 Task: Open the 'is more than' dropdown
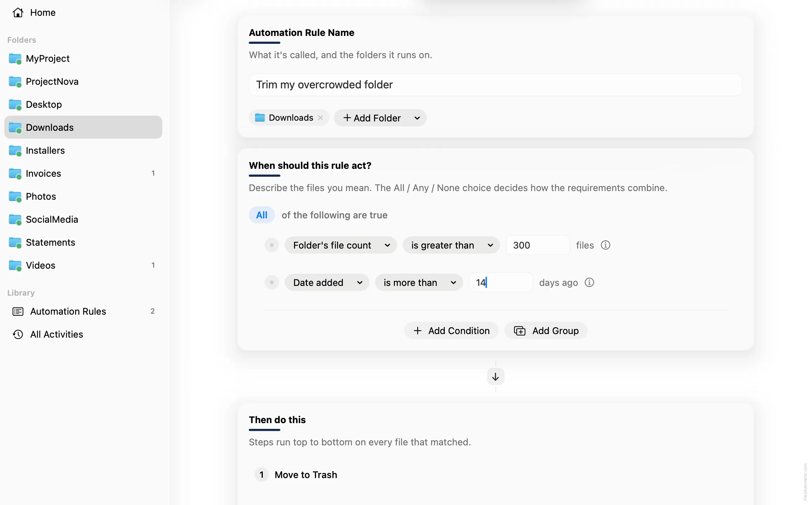[419, 283]
